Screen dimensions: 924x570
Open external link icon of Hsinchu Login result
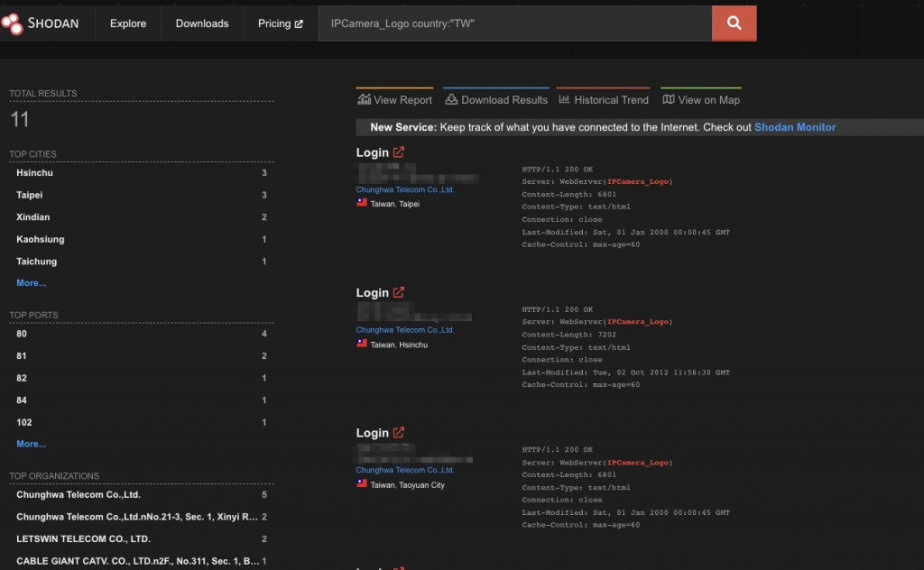coord(399,292)
